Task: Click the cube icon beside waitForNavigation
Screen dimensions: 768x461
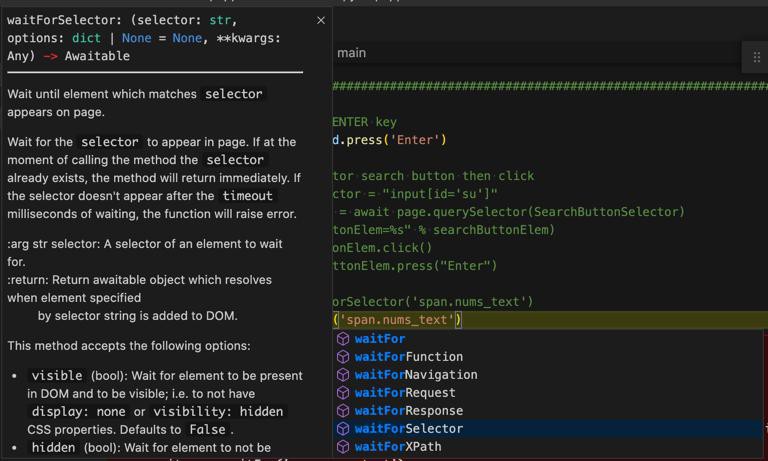Action: [x=343, y=375]
